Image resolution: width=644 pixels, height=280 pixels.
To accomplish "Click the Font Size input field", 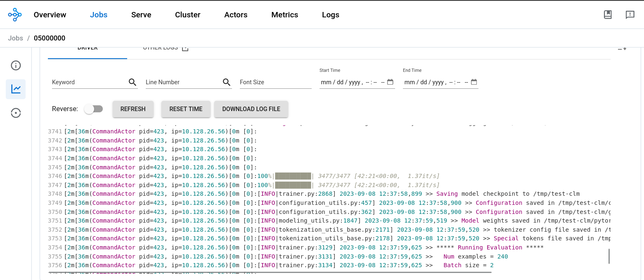I will (275, 82).
